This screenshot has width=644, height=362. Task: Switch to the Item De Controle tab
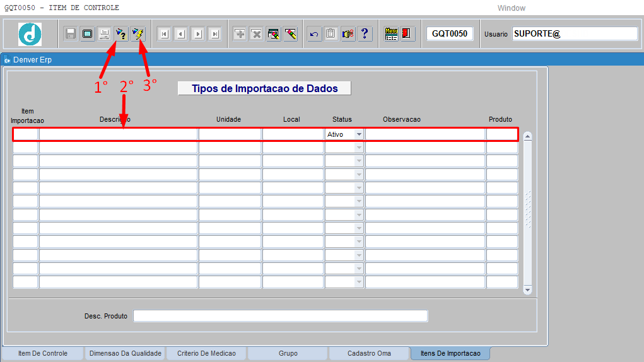tap(43, 353)
